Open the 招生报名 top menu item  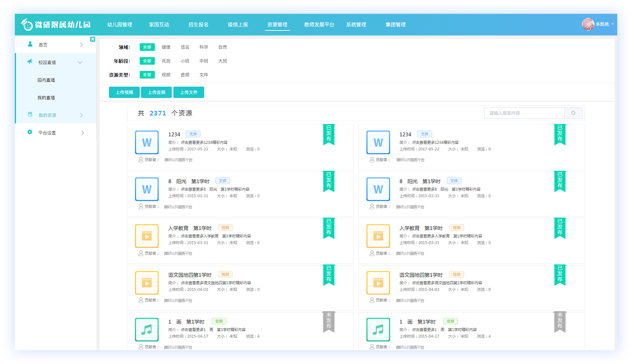click(x=198, y=25)
